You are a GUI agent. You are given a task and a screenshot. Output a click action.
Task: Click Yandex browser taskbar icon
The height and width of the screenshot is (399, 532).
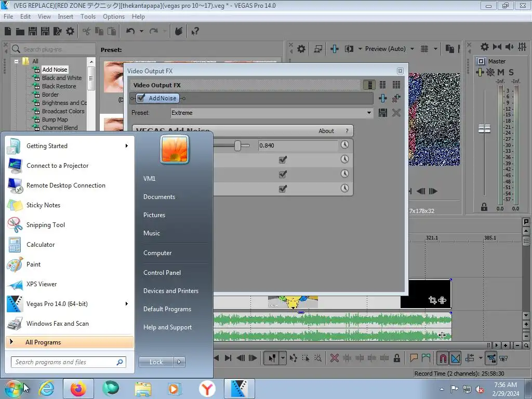coord(207,389)
